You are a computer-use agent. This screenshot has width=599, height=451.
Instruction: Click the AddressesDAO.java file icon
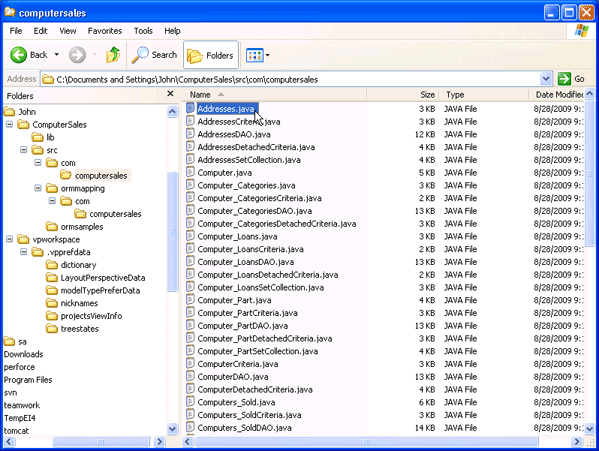pos(190,134)
